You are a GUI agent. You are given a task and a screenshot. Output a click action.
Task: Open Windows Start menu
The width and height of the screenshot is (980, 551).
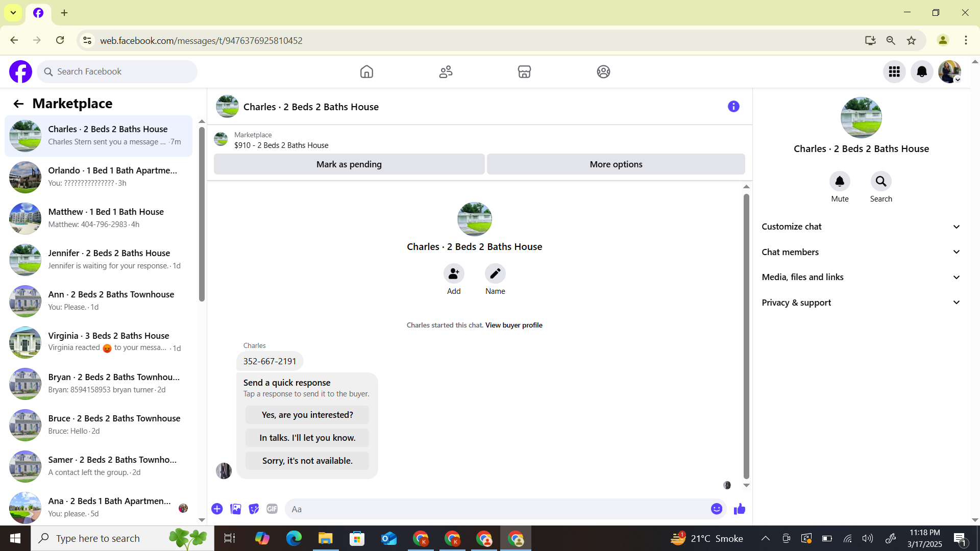point(15,538)
